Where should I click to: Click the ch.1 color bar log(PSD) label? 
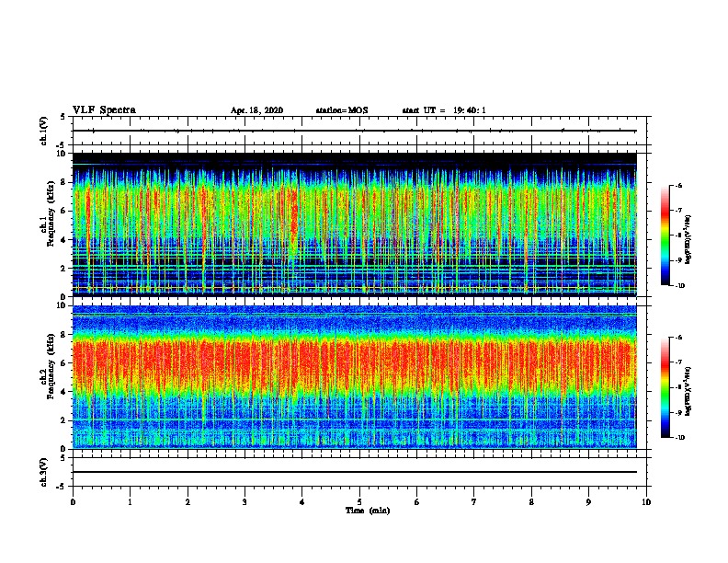coord(688,240)
